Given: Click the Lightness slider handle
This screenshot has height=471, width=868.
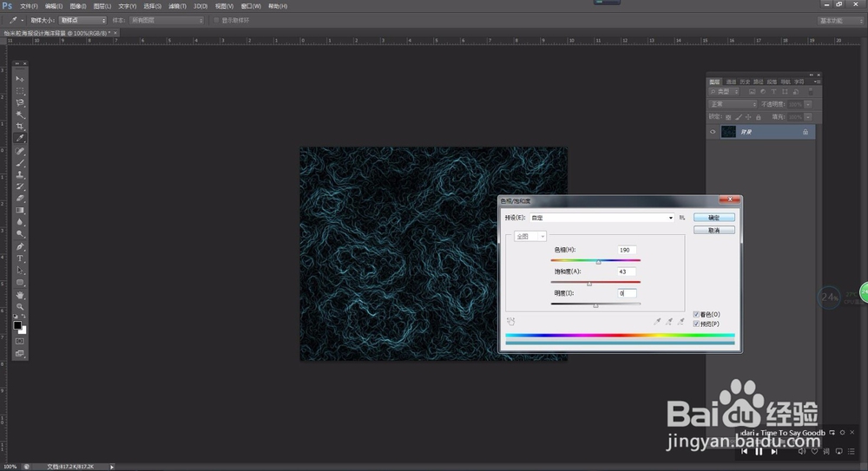Looking at the screenshot, I should point(595,305).
